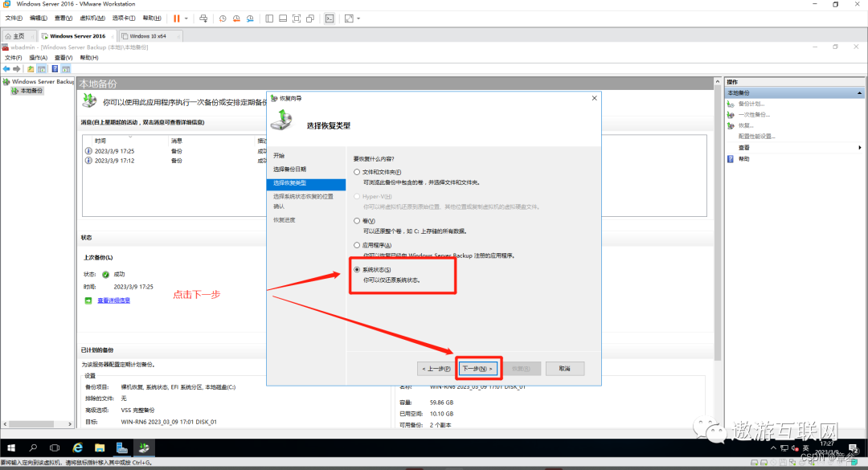Close the 恢复向导 dialog with X
This screenshot has width=868, height=470.
[594, 98]
